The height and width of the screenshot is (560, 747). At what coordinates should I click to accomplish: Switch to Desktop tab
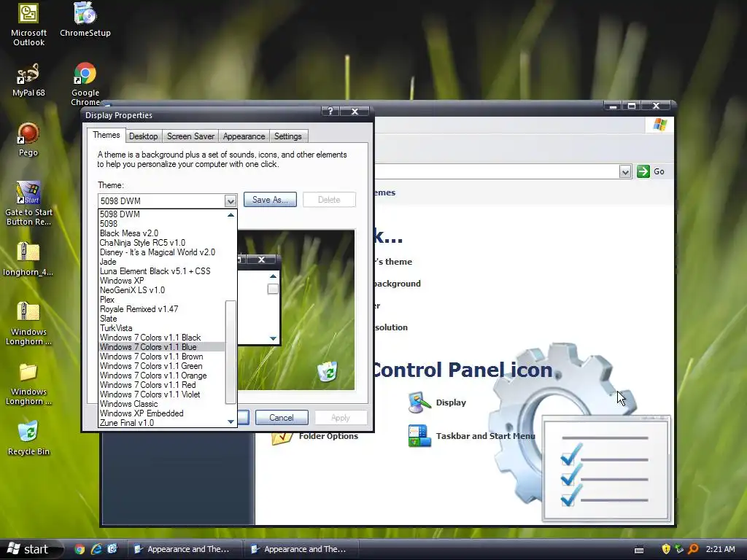click(144, 136)
